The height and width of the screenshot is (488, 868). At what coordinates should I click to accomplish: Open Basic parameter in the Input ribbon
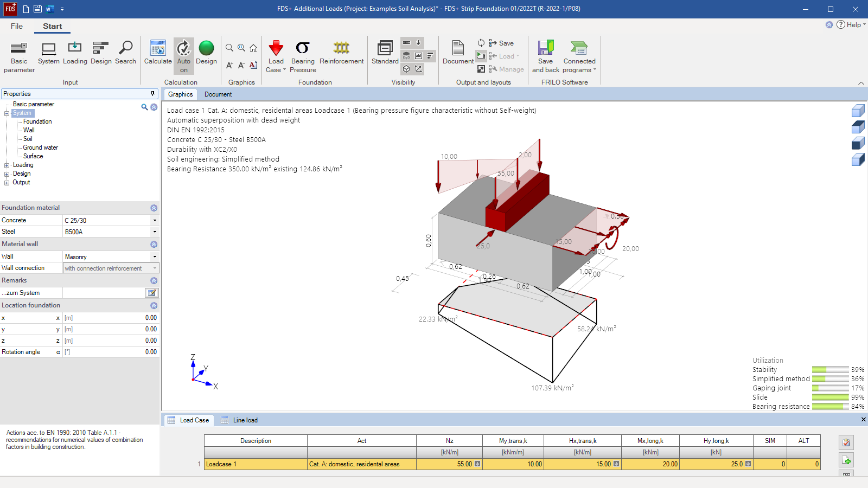tap(19, 57)
